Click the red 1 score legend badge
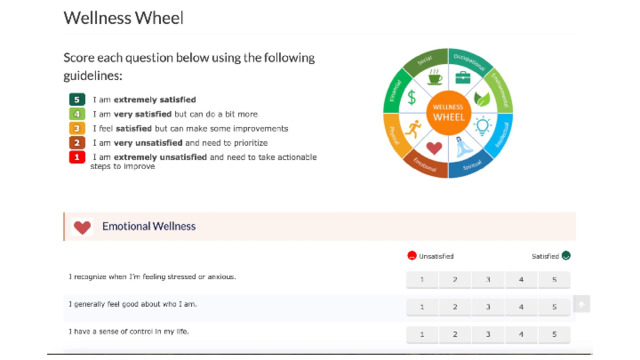This screenshot has width=640, height=360. coord(77,157)
